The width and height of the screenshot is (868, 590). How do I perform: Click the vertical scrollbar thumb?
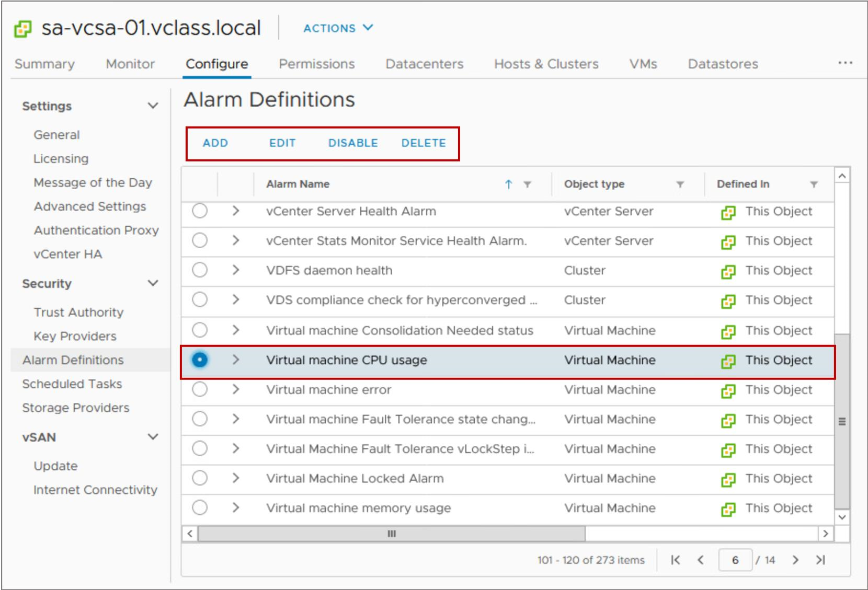[842, 421]
